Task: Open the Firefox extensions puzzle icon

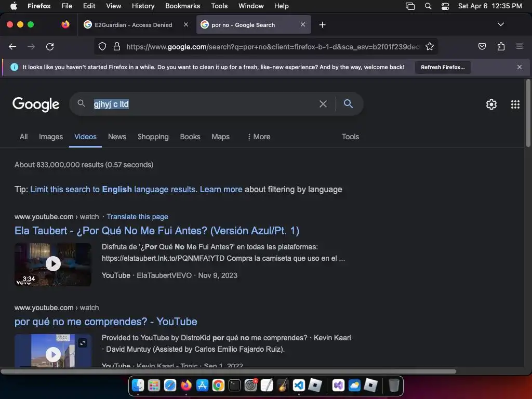Action: point(501,46)
